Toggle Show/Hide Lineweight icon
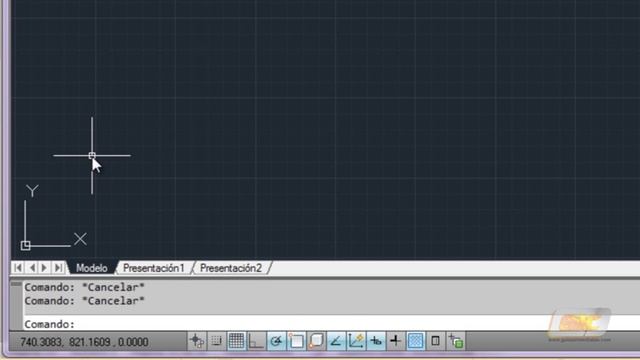This screenshot has height=360, width=640. [x=396, y=341]
